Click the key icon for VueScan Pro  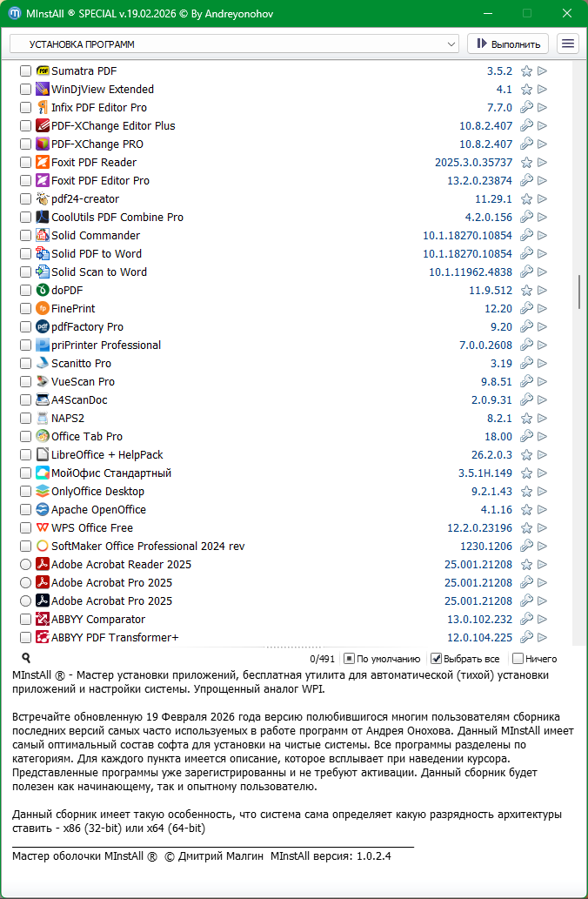pos(526,382)
